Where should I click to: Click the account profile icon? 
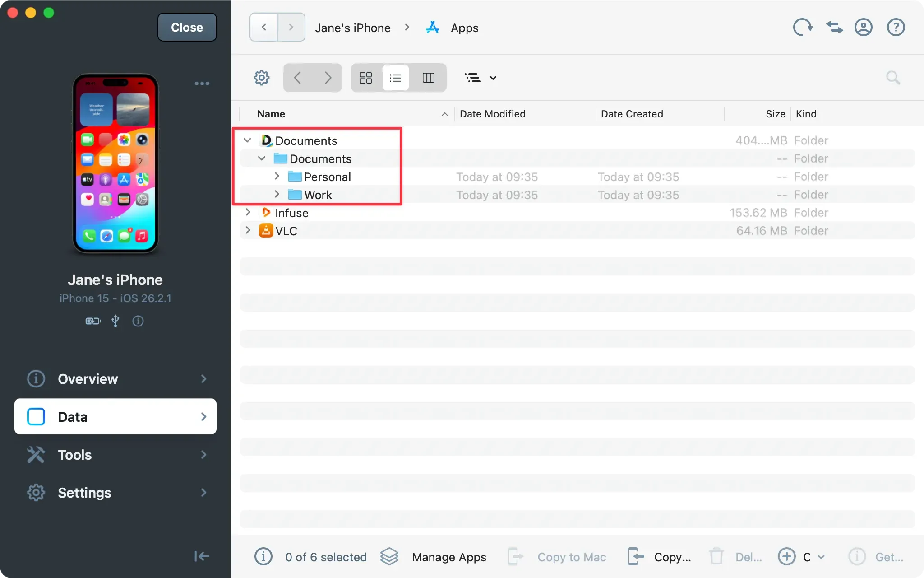coord(864,27)
